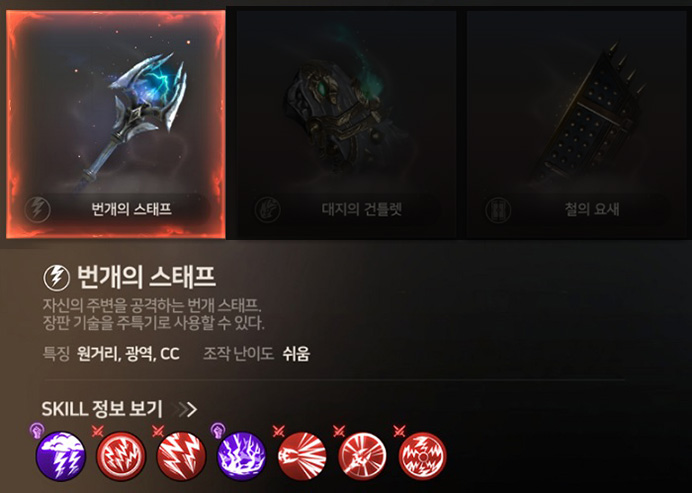Expand SKILL 정보 보기 with the double chevron
The height and width of the screenshot is (493, 692).
click(186, 409)
